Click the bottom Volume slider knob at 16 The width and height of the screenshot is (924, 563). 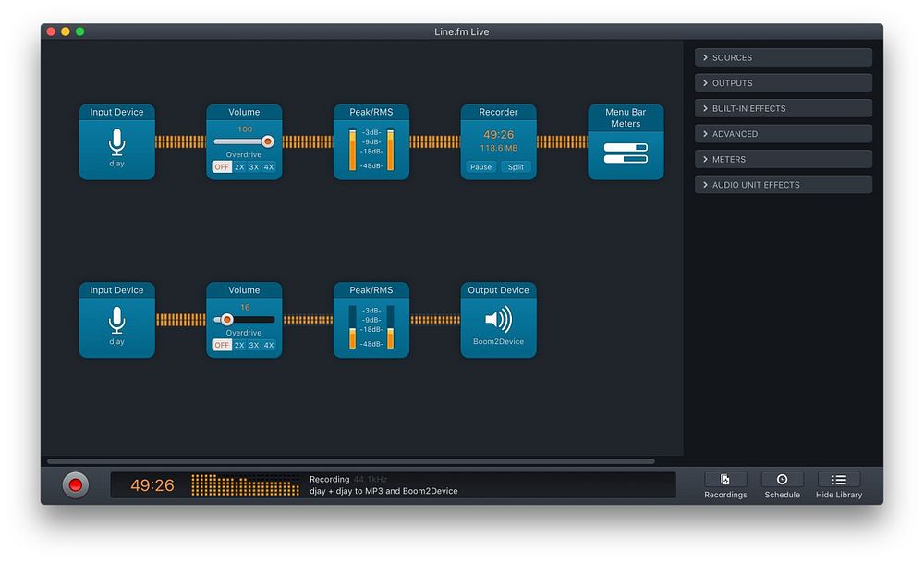(227, 320)
